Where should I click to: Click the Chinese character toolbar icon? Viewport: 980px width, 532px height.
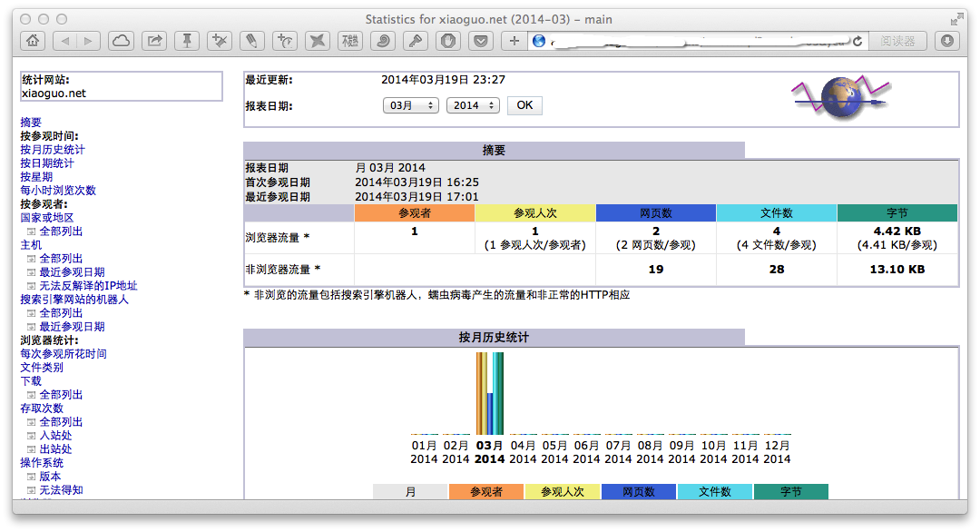[x=350, y=41]
